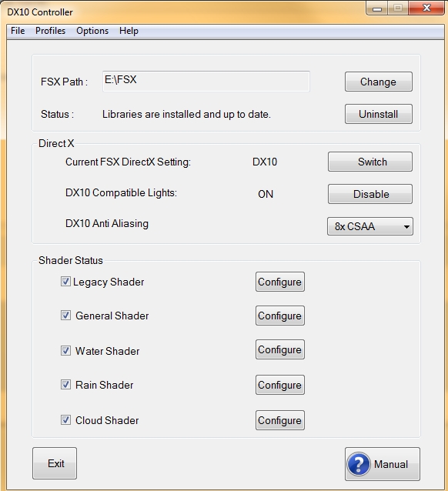Open the DX10 Anti Aliasing dropdown

370,226
